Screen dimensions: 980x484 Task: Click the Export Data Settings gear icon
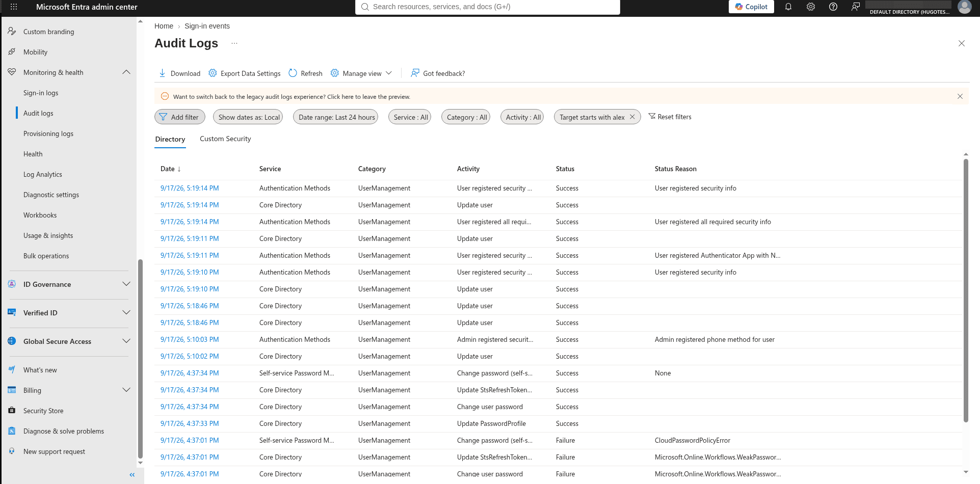pos(213,73)
